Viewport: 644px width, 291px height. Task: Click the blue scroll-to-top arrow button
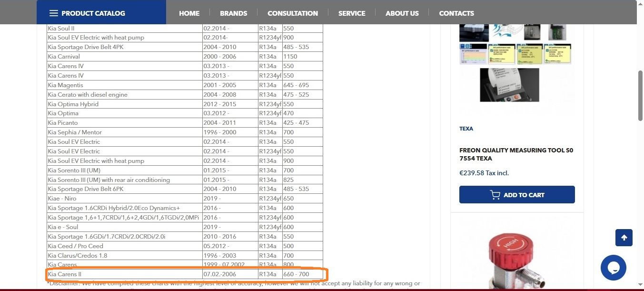624,238
